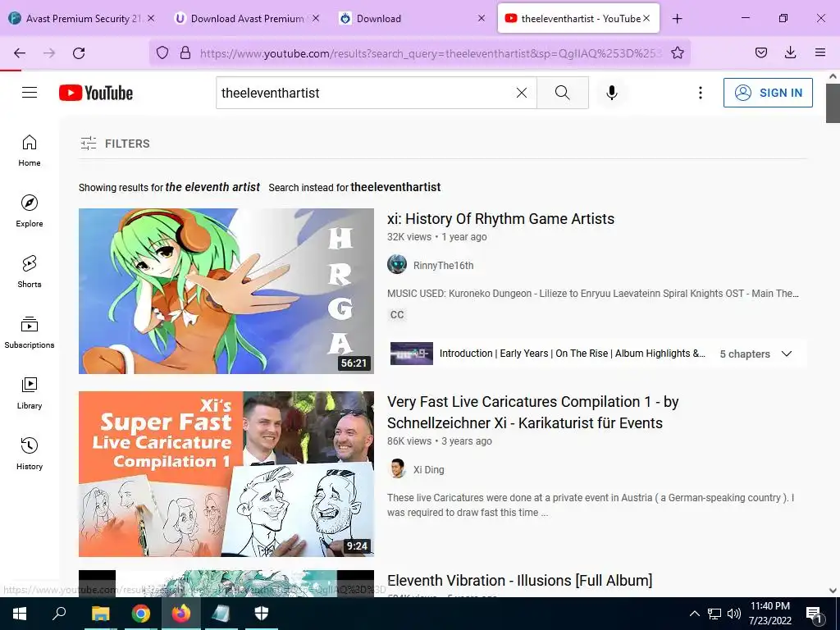Click the YouTube logo
Viewport: 840px width, 630px height.
tap(96, 93)
